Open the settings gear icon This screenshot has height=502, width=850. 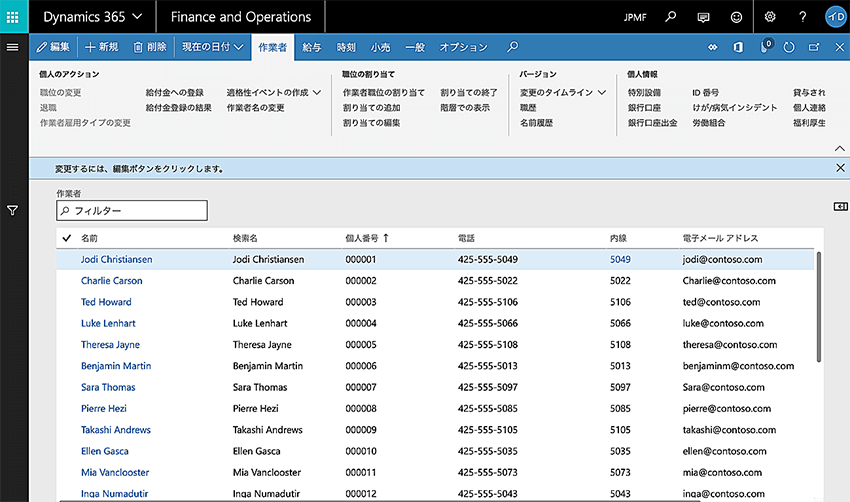(770, 17)
